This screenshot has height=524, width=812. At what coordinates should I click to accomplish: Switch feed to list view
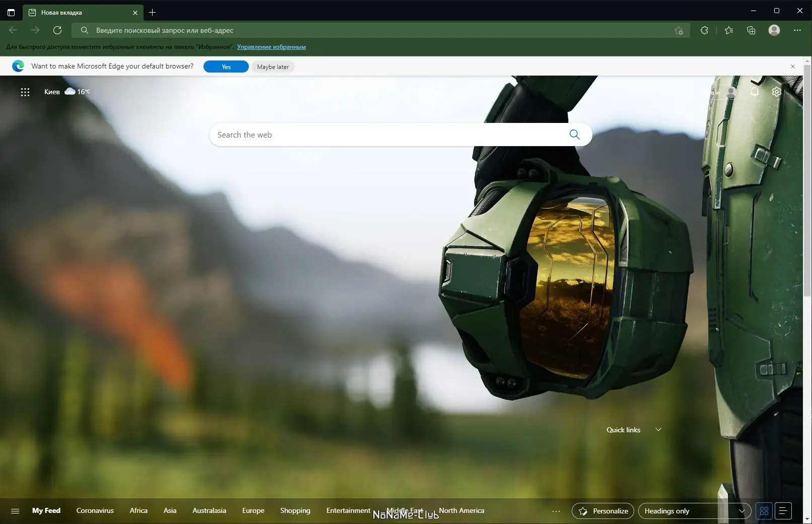coord(783,511)
